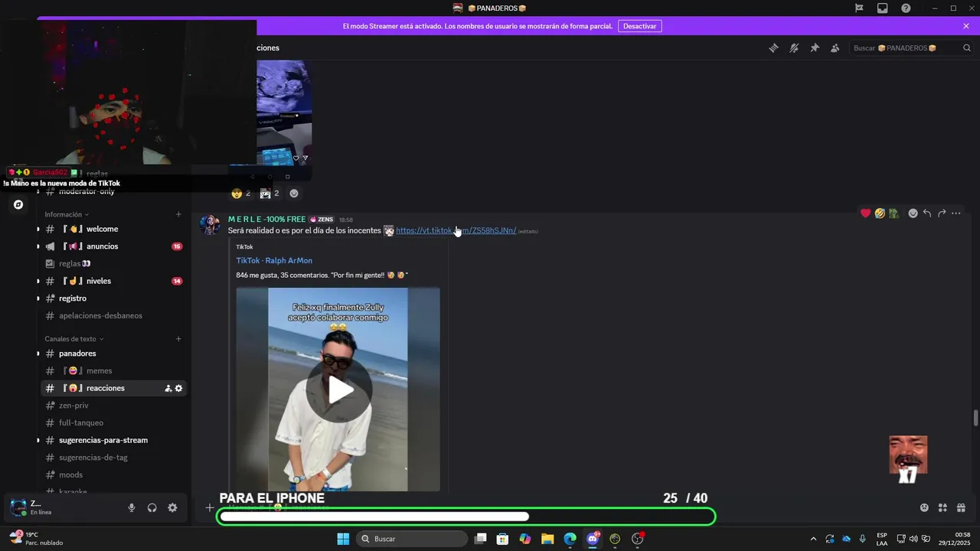Open the emoji picker in message bar

tap(924, 507)
